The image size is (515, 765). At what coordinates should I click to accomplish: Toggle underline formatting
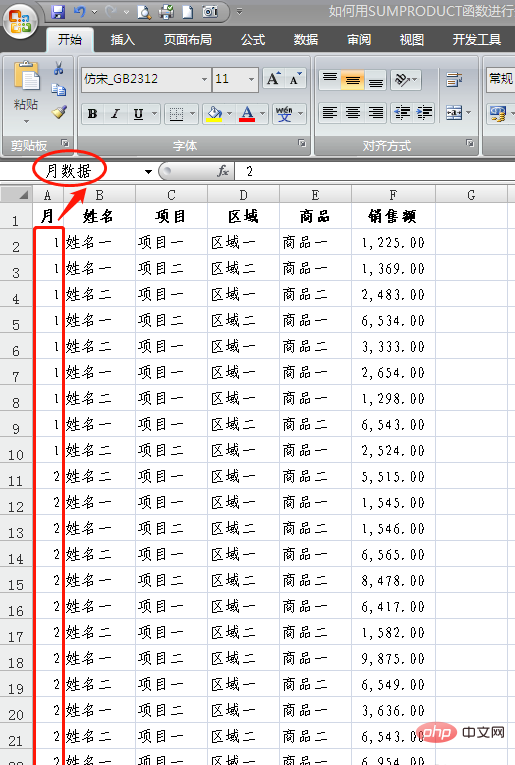[x=139, y=114]
